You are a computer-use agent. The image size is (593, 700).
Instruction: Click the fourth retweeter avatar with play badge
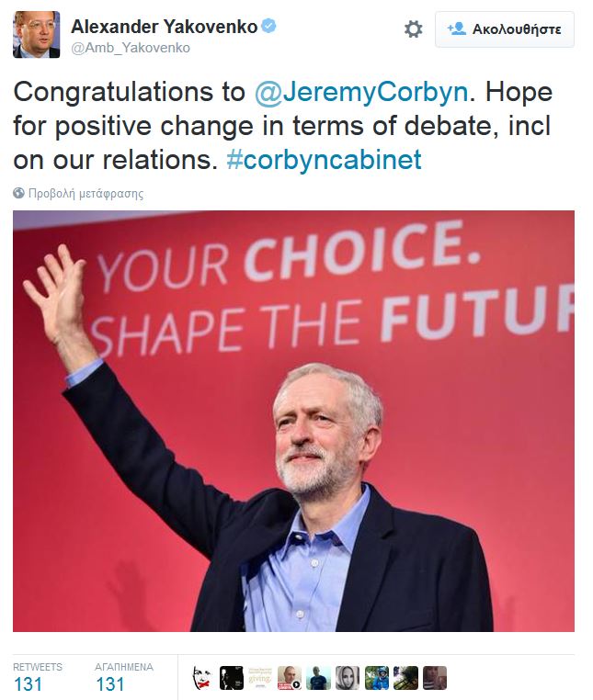tap(290, 678)
